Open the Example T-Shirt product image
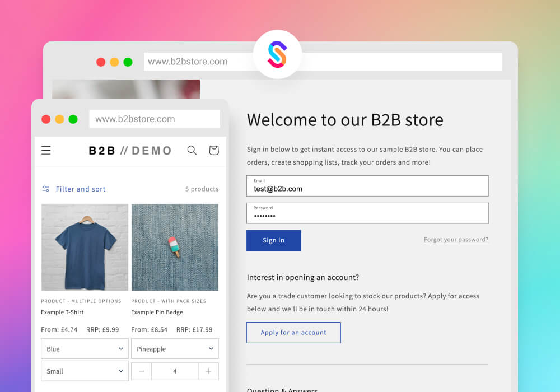The image size is (560, 392). (85, 247)
